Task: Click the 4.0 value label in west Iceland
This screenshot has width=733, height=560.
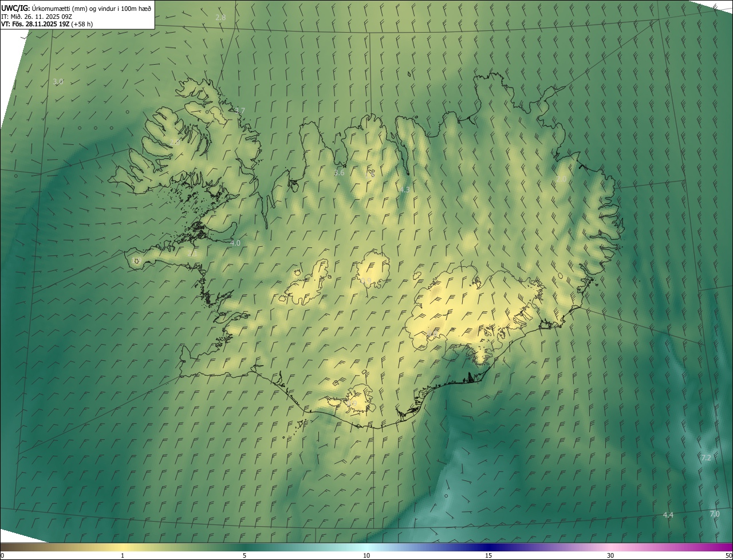Action: coord(235,243)
